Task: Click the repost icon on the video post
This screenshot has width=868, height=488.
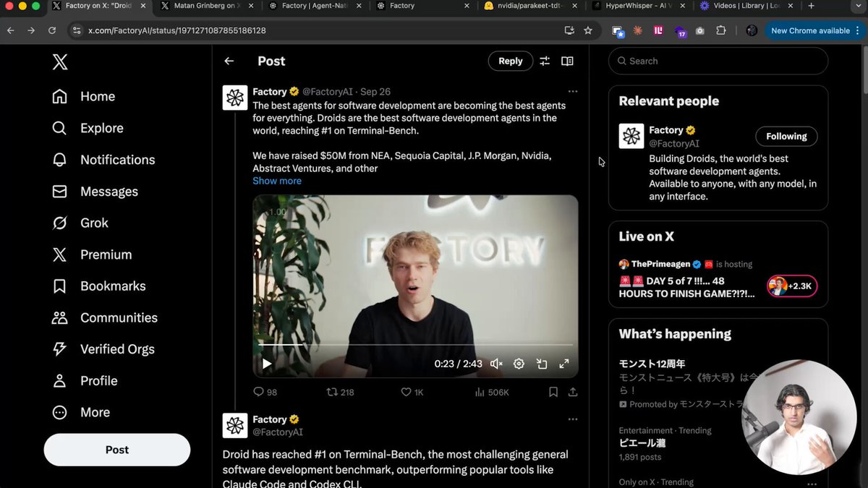Action: click(334, 391)
